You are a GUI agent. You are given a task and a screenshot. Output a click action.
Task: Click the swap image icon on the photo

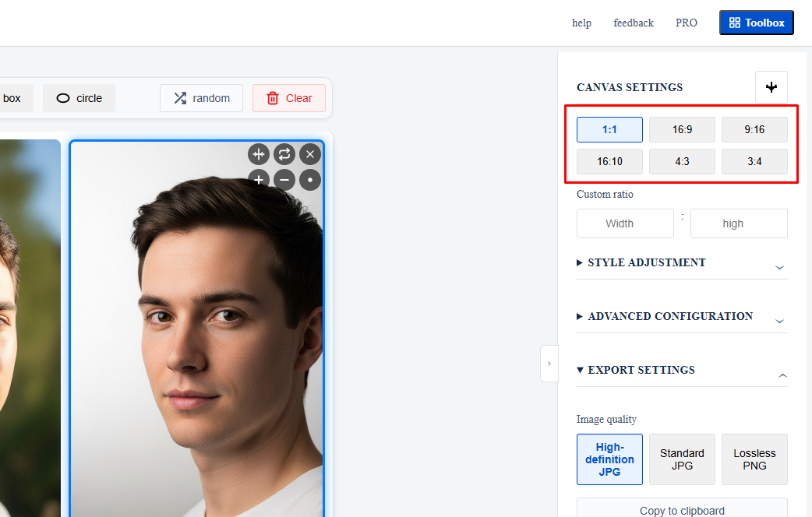coord(284,154)
